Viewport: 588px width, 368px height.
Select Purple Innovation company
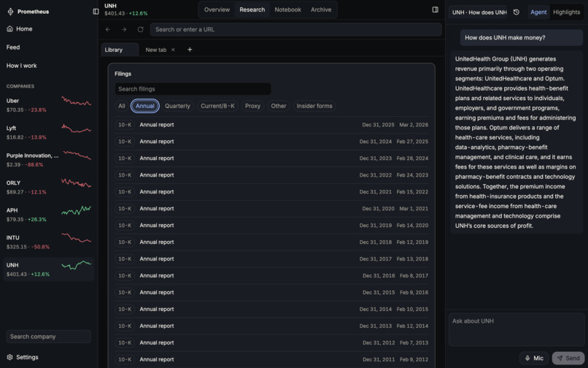[x=49, y=160]
